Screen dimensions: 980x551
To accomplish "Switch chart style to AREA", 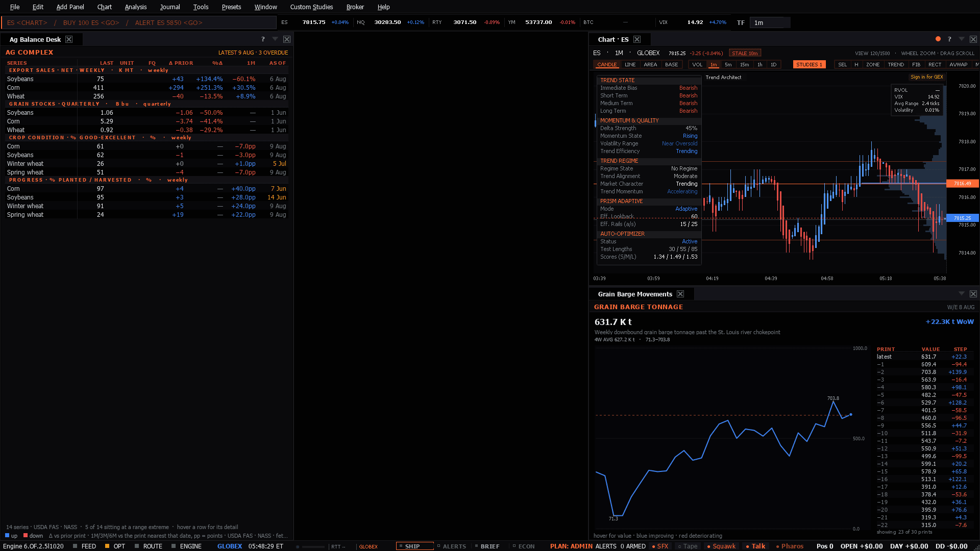I will pos(650,65).
